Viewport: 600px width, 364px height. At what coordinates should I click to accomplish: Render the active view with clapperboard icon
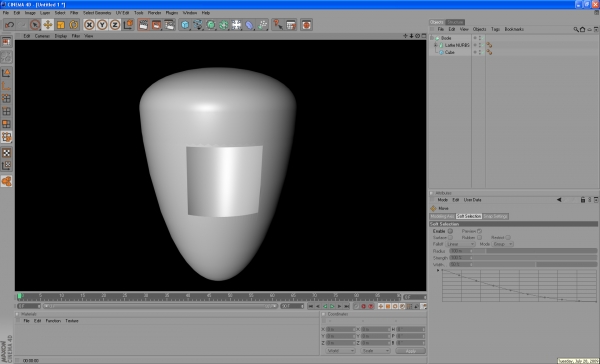tap(143, 25)
